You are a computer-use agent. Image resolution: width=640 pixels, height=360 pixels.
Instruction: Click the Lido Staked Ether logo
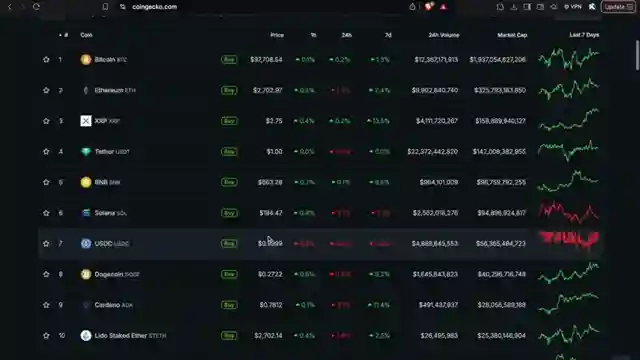86,336
